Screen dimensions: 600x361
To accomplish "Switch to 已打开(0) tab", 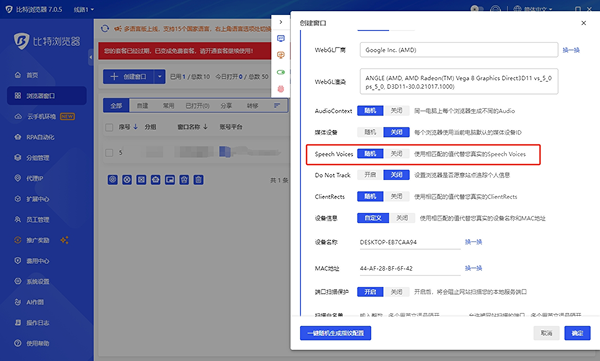I will 197,106.
